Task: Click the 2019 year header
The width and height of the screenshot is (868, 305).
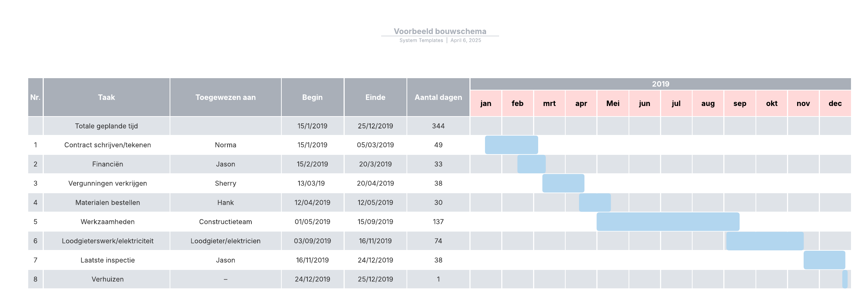Action: [660, 84]
